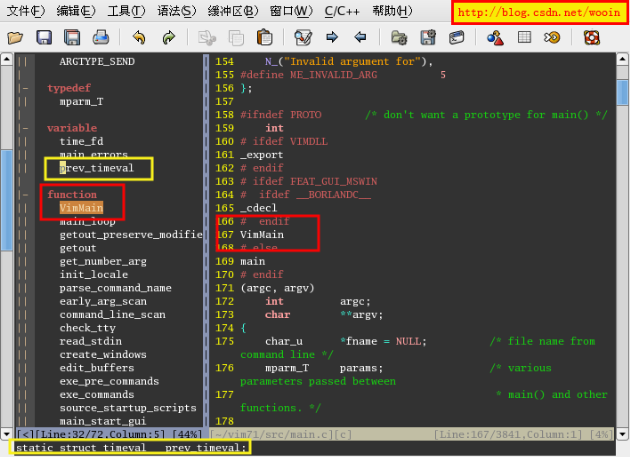Select edit_buffers function tag

(97, 368)
